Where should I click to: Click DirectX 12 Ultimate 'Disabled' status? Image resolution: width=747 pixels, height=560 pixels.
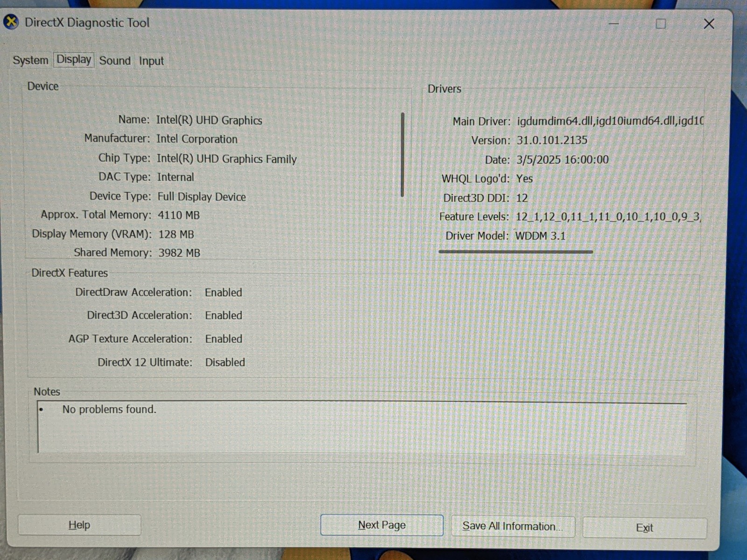pos(225,362)
